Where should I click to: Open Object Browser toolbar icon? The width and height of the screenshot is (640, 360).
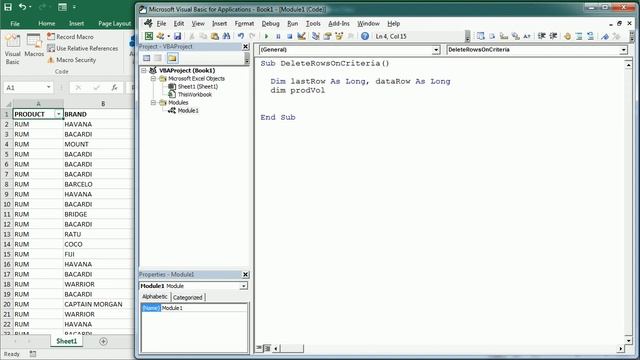pos(339,36)
